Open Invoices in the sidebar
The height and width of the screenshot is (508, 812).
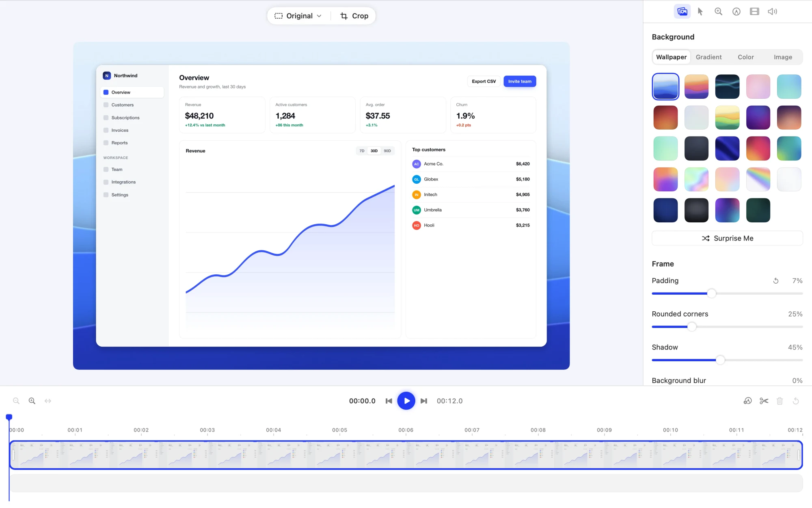(x=132, y=130)
